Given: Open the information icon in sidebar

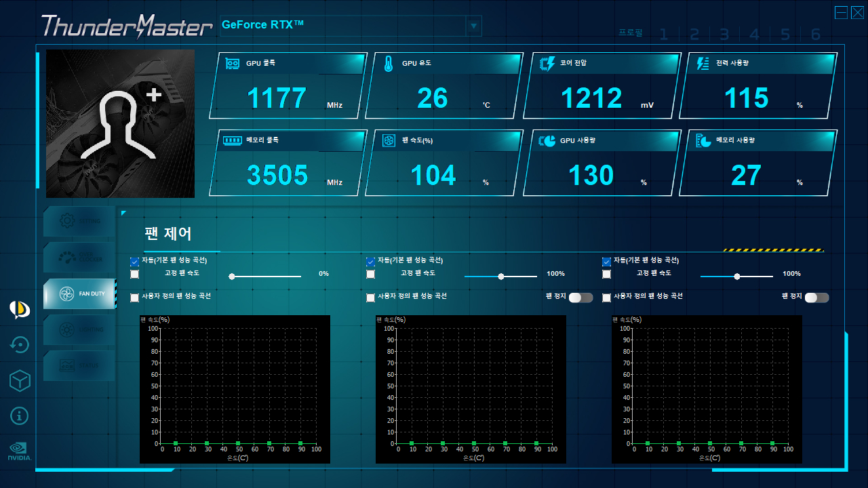Looking at the screenshot, I should pos(20,415).
